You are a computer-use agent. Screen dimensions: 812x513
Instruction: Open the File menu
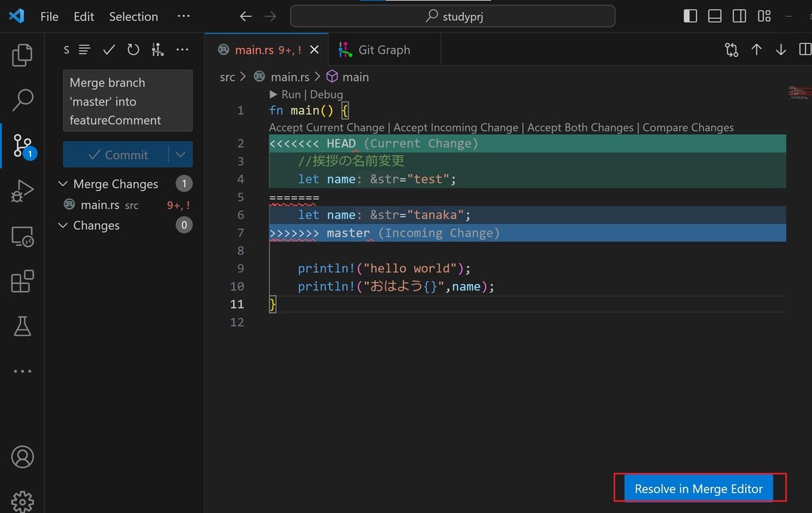(49, 16)
